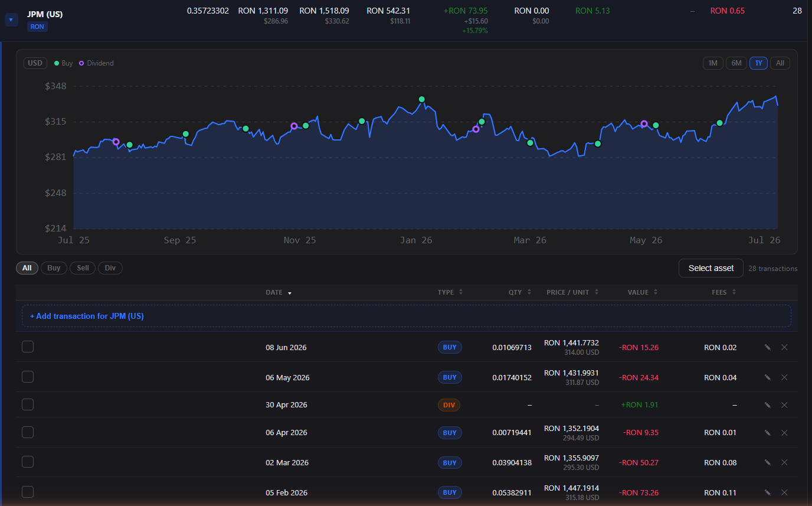
Task: Sort by TYPE column header
Action: (450, 292)
